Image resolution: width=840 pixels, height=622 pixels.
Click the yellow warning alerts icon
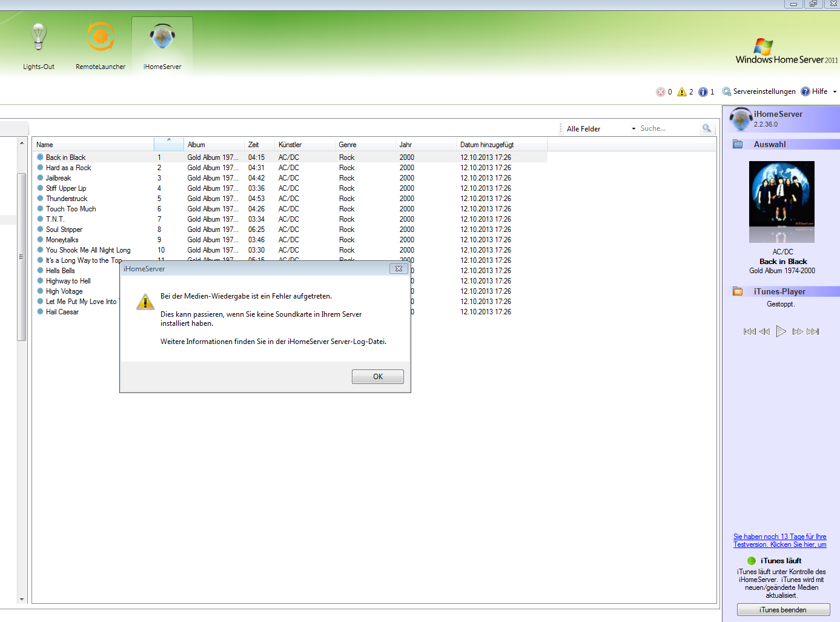pyautogui.click(x=682, y=92)
